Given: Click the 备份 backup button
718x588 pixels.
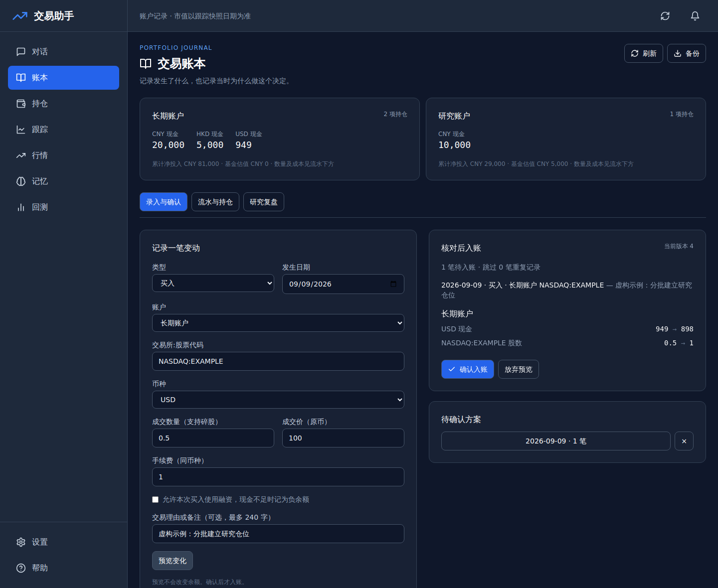Looking at the screenshot, I should coord(686,53).
